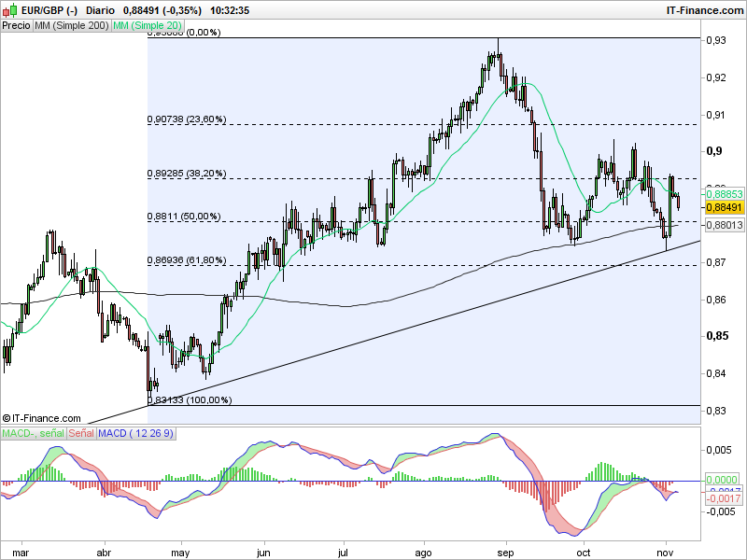Click the 0,84 price axis label

click(716, 373)
